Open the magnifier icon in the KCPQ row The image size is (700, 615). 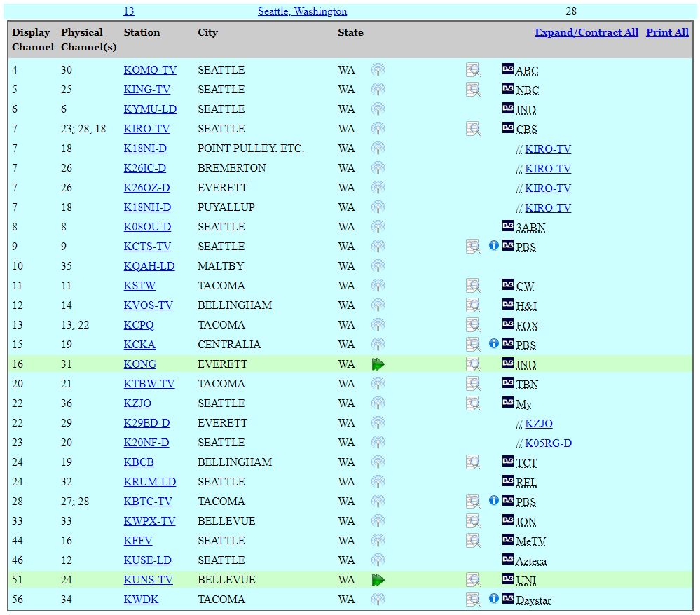pos(474,325)
